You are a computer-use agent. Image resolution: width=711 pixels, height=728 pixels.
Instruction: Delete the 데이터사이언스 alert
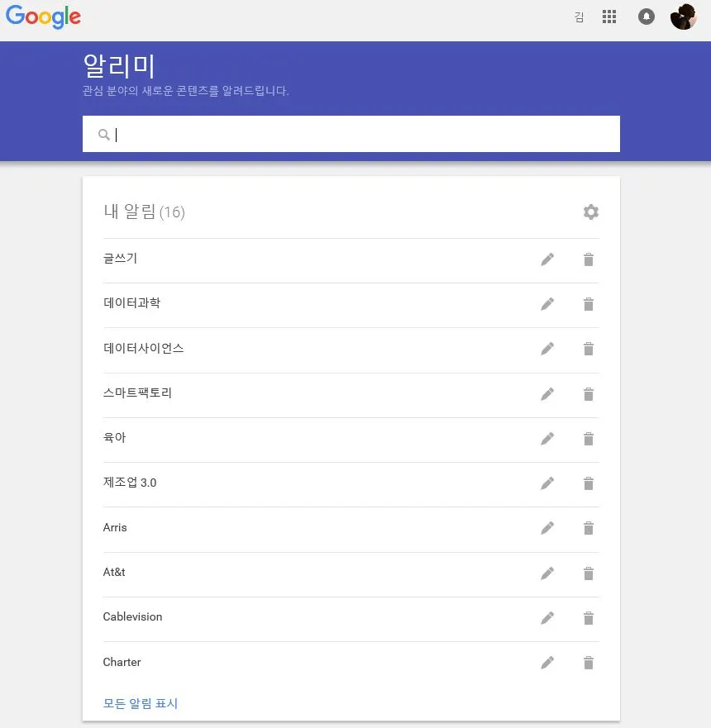[x=589, y=349]
